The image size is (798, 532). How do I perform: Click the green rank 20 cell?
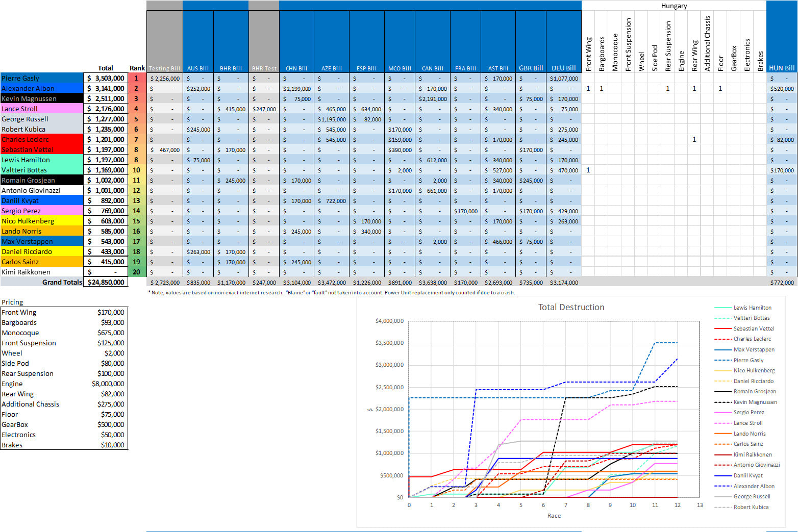[x=137, y=272]
